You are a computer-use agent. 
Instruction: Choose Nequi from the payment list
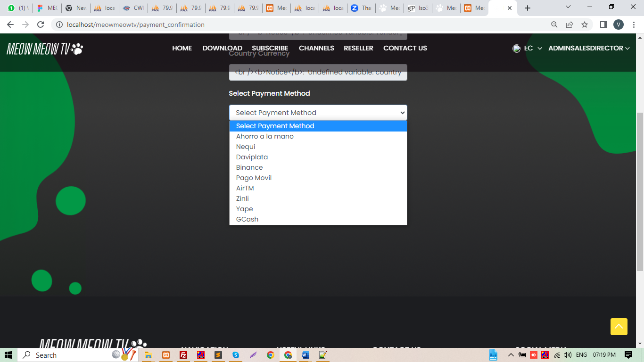coord(318,147)
